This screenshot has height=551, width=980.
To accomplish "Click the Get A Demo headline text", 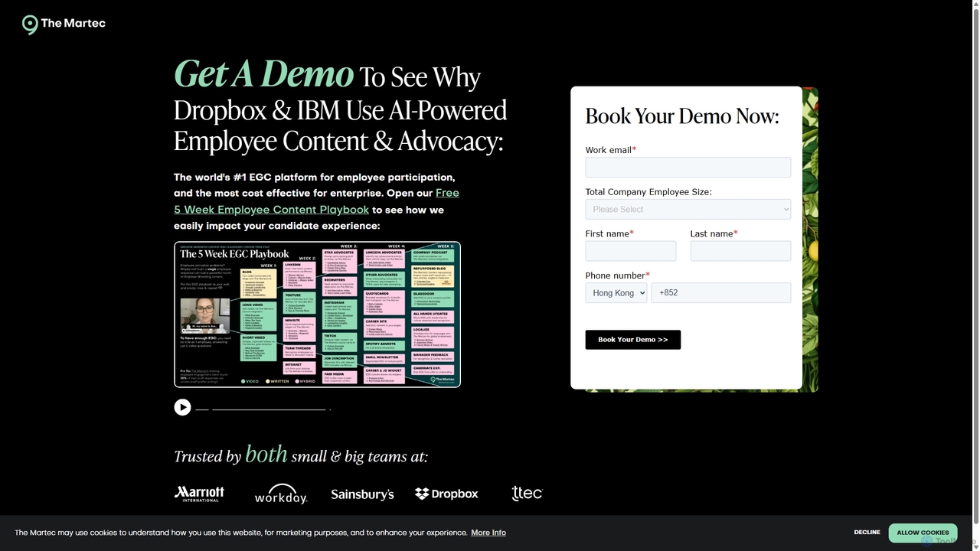I will pyautogui.click(x=263, y=74).
